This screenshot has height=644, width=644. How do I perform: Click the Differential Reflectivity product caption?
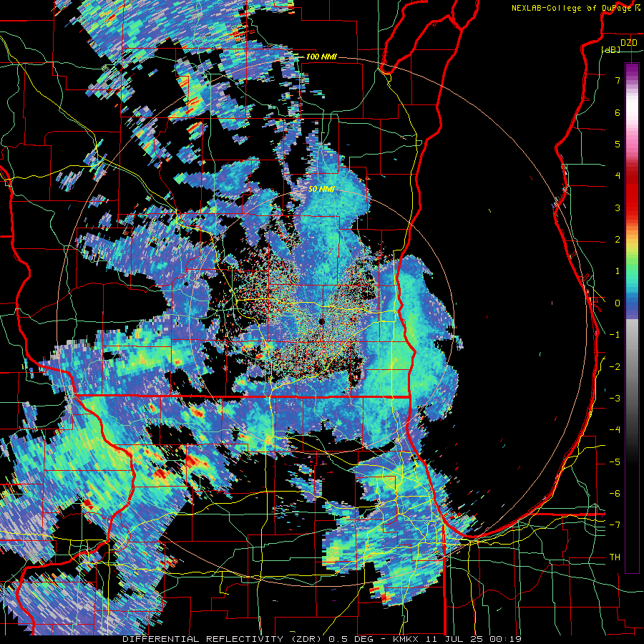pos(322,639)
